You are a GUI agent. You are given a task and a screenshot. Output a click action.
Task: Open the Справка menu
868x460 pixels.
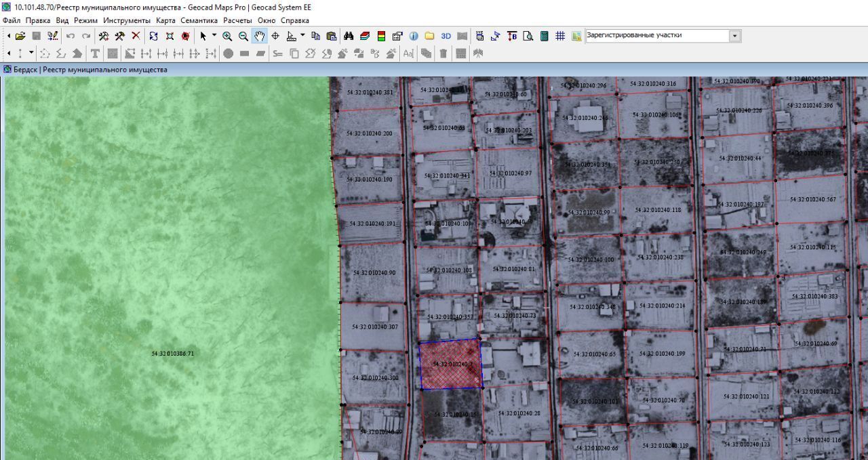[x=295, y=20]
